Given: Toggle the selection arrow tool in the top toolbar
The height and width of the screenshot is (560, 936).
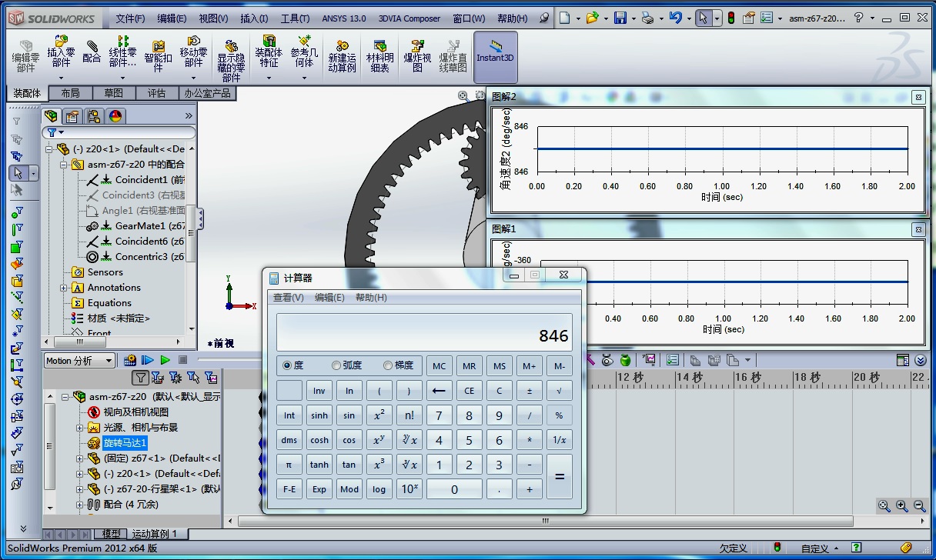Looking at the screenshot, I should point(703,18).
